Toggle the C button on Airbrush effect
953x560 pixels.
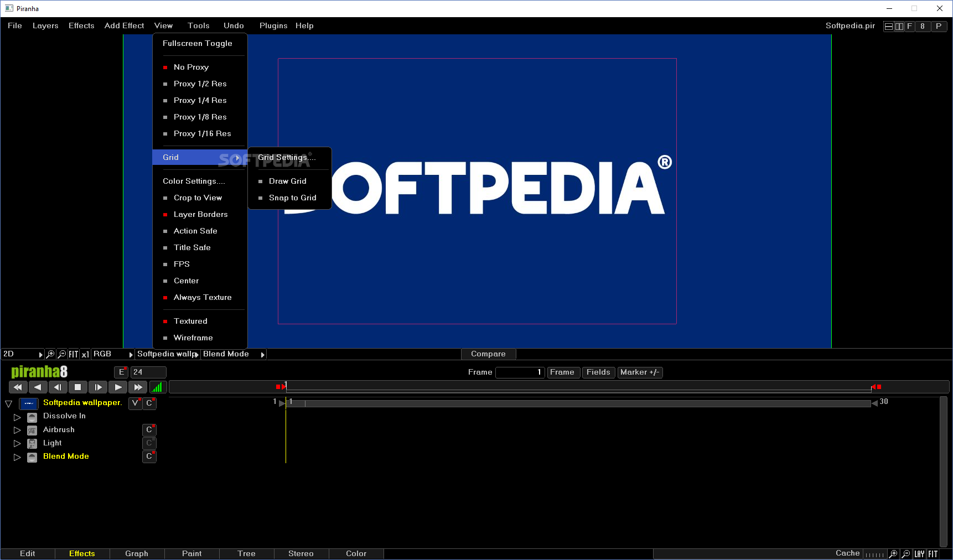click(149, 430)
